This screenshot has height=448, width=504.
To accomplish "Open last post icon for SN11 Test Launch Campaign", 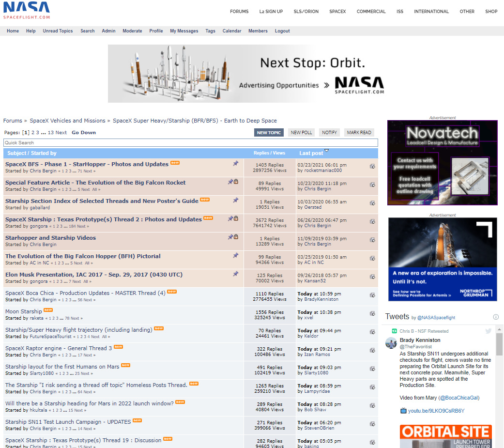I will click(x=372, y=424).
